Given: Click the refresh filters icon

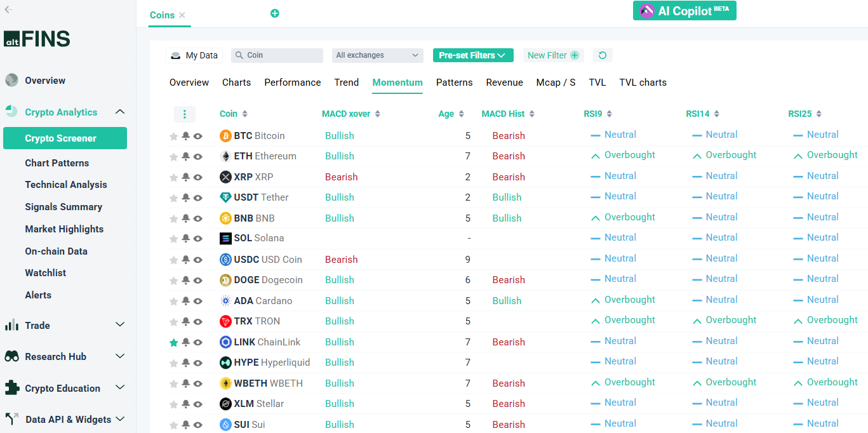Looking at the screenshot, I should pyautogui.click(x=603, y=55).
